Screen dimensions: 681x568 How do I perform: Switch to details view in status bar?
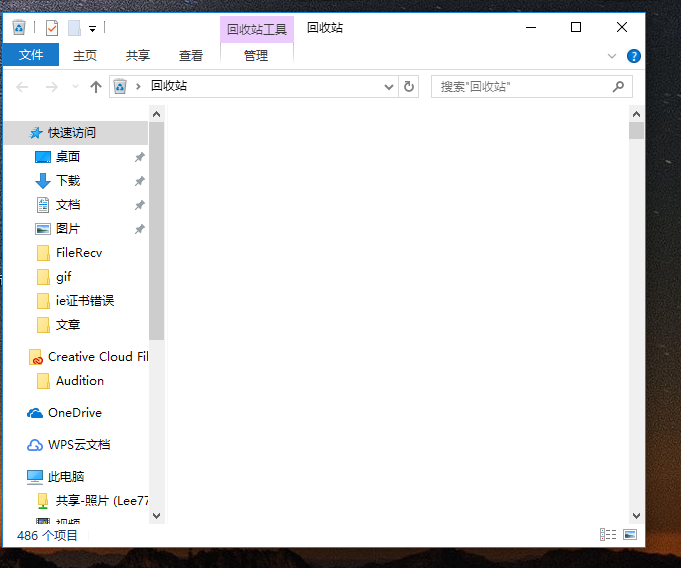tap(607, 535)
